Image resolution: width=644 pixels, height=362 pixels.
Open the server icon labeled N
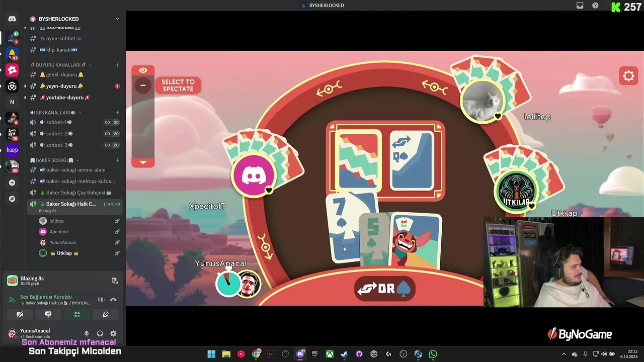[x=12, y=102]
